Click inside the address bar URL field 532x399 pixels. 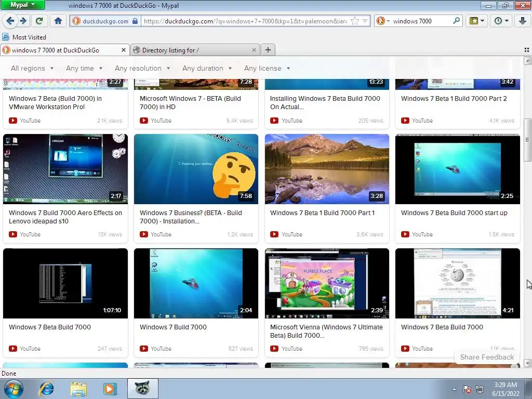pos(246,21)
